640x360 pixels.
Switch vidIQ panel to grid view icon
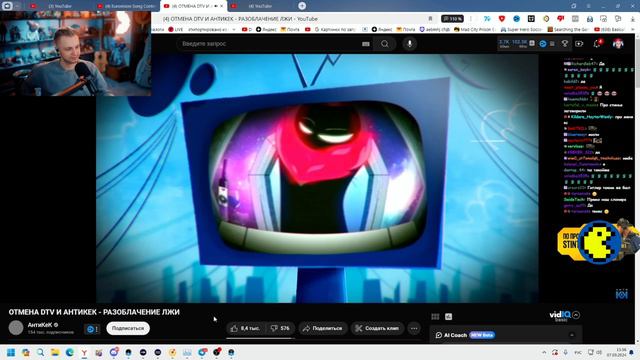[x=435, y=316]
